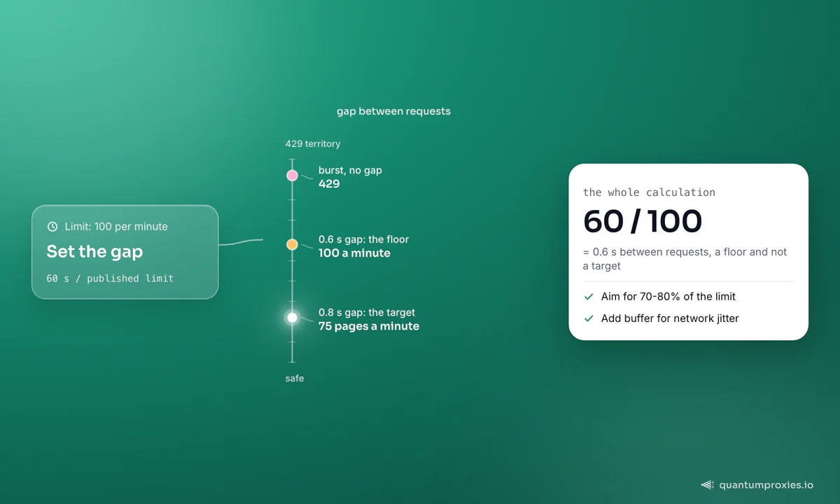
Task: Click the quantumproxies logo icon
Action: coord(708,484)
